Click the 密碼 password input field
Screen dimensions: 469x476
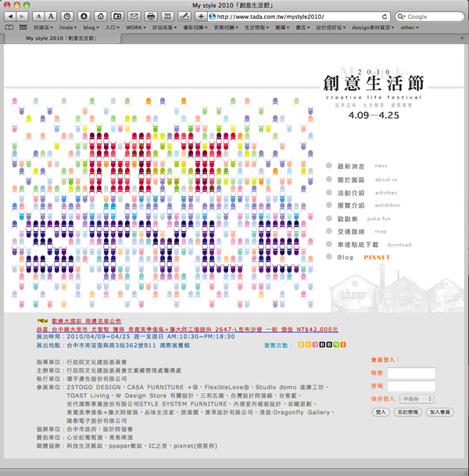[x=411, y=386]
